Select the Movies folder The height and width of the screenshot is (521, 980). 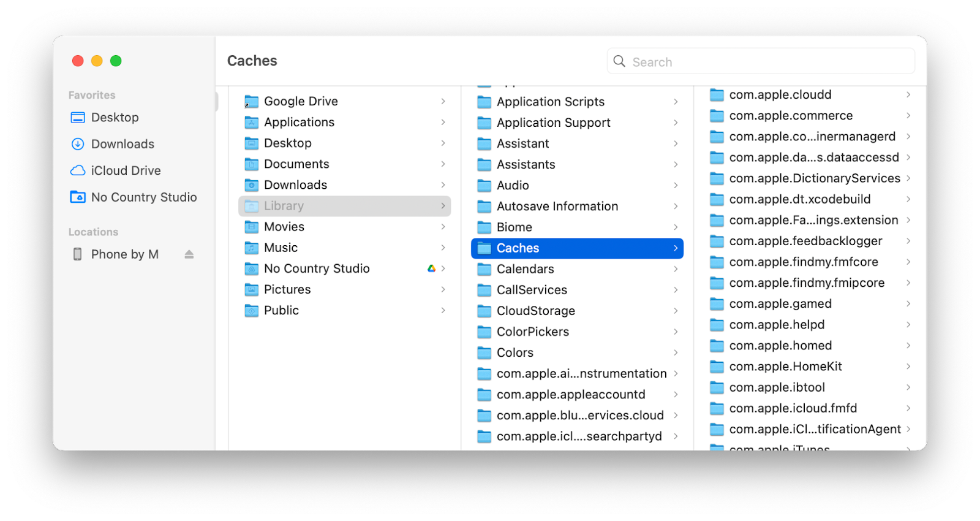(284, 226)
